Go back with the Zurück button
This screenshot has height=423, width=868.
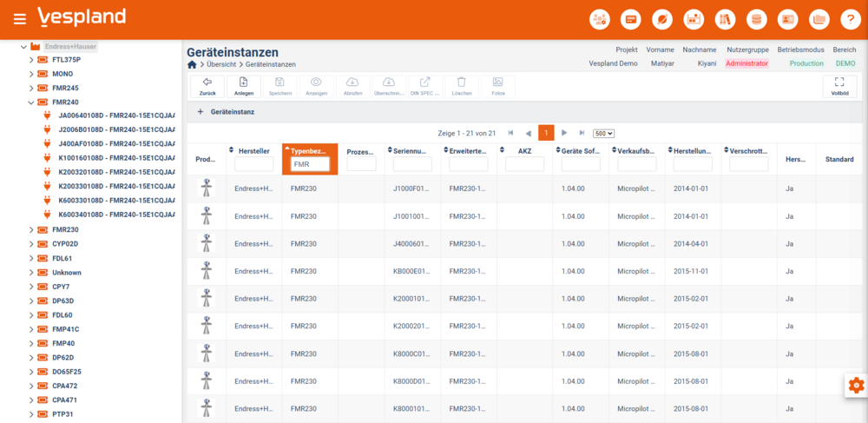tap(207, 86)
